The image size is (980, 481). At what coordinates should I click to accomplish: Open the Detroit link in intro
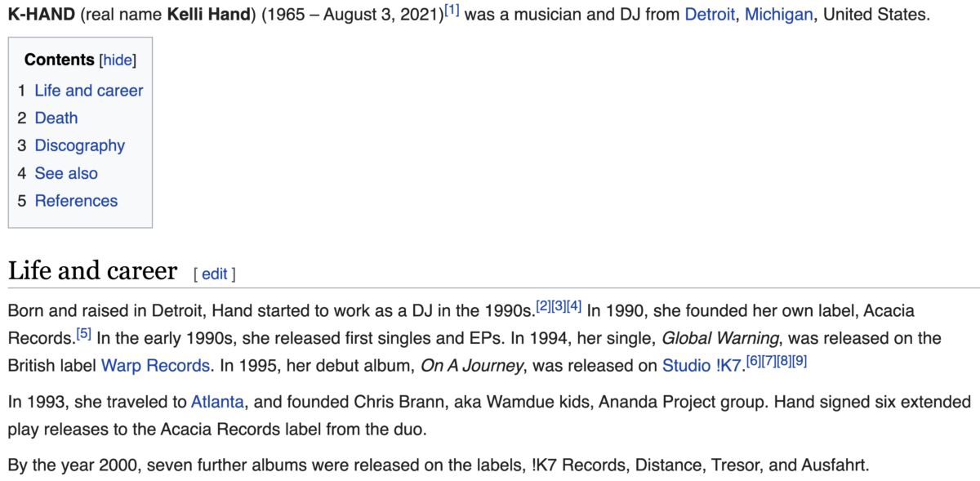(710, 15)
